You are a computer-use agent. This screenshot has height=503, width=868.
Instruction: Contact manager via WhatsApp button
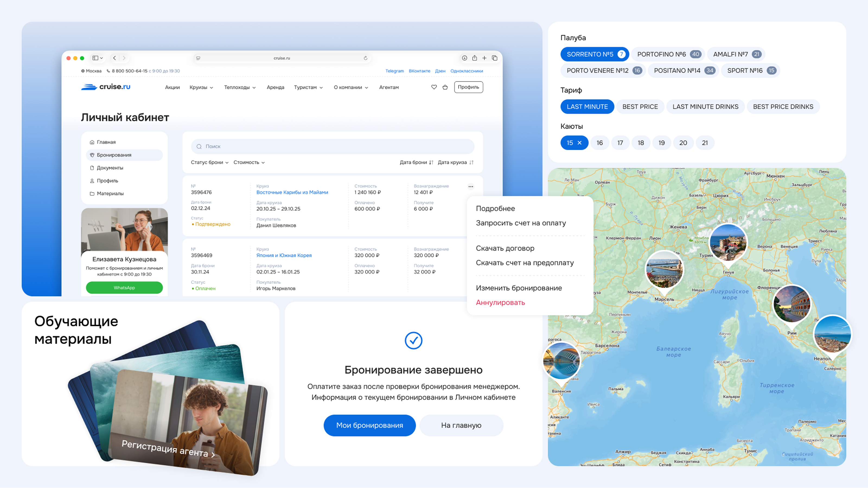(x=124, y=288)
